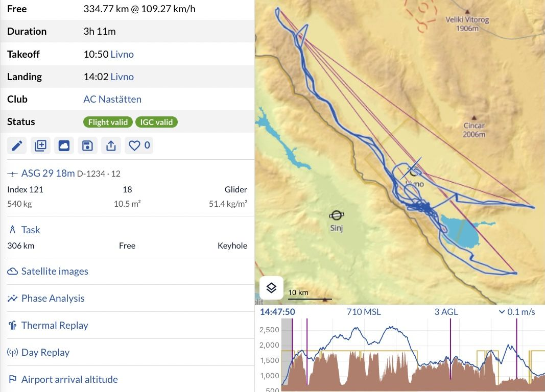Like the flight with heart icon

(139, 145)
